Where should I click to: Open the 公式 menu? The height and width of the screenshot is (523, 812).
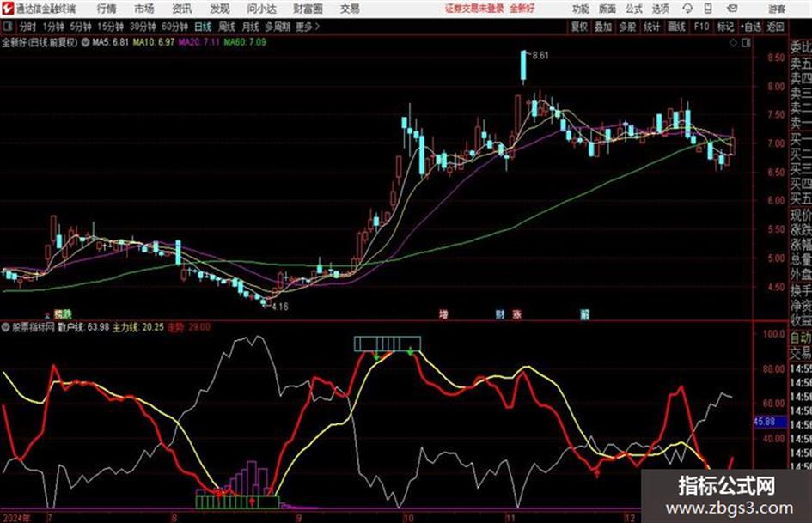click(x=634, y=9)
